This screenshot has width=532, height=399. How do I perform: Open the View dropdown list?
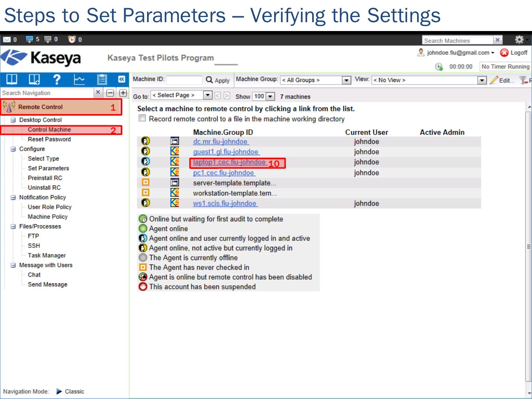pos(482,80)
